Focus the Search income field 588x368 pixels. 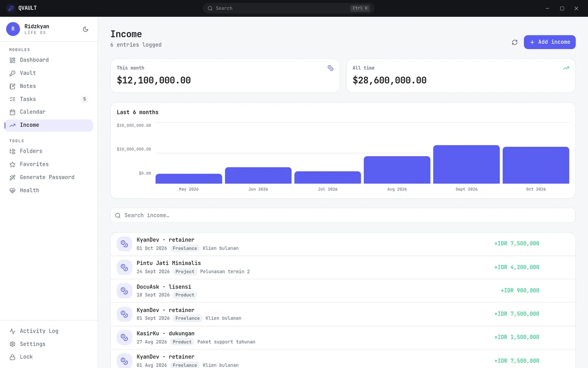pyautogui.click(x=343, y=215)
